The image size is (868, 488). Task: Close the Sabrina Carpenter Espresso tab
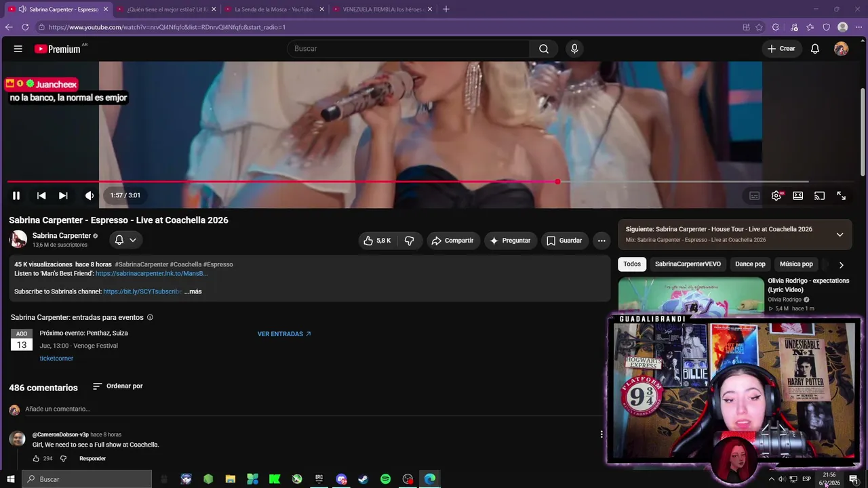106,9
